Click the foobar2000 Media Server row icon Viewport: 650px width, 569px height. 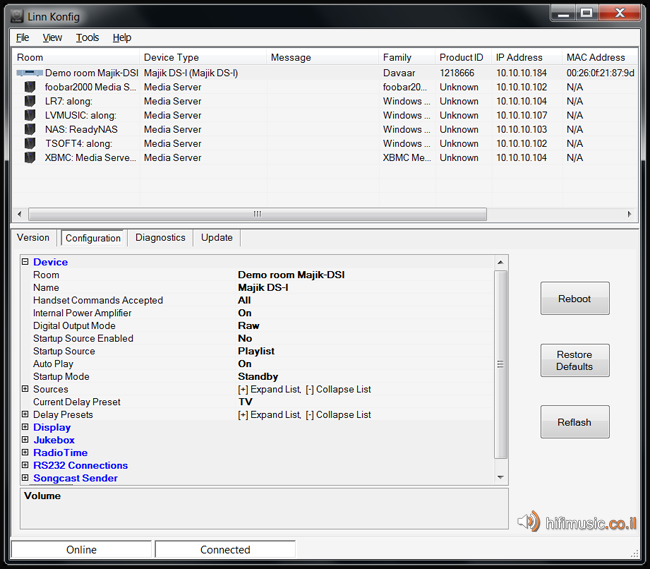[x=30, y=87]
